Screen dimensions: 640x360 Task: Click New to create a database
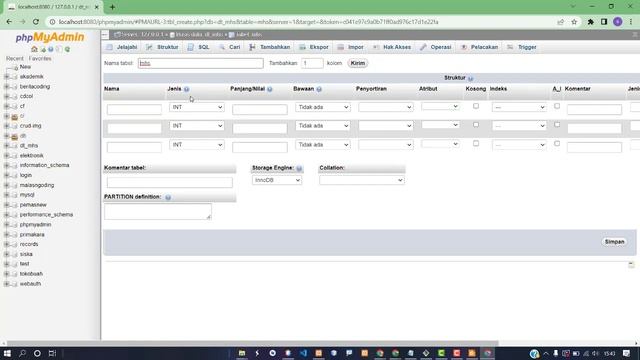pos(25,67)
